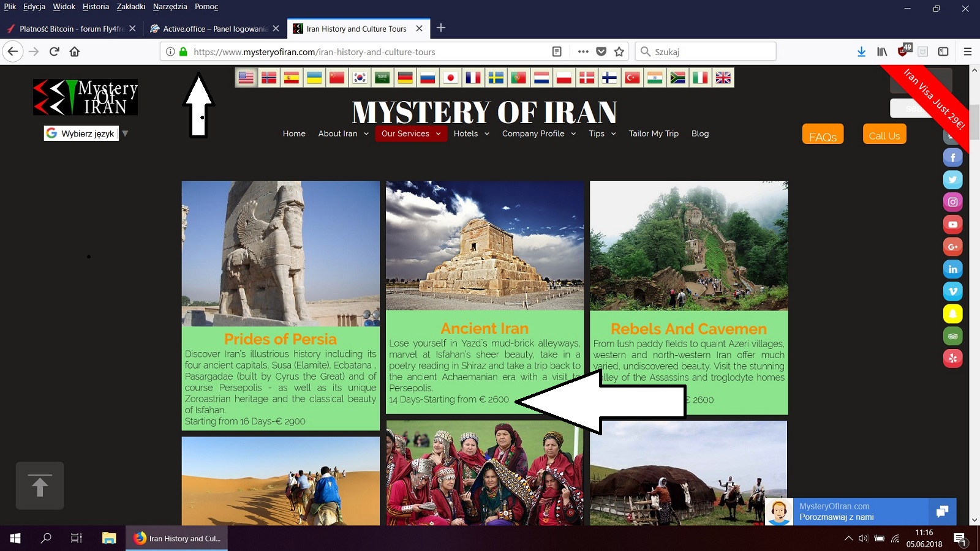The image size is (980, 551).
Task: Open the Narzędzia menu
Action: coord(170,7)
